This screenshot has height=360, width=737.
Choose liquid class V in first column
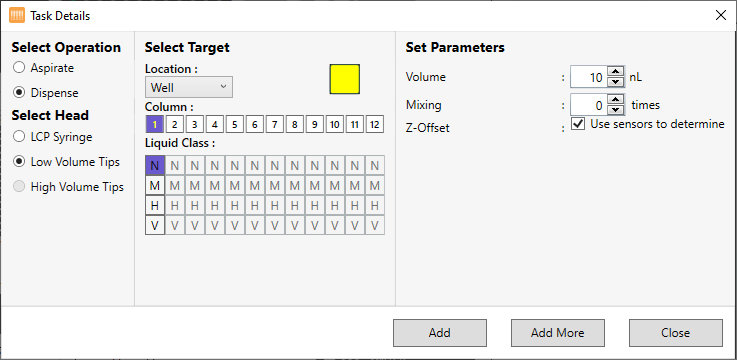point(155,226)
